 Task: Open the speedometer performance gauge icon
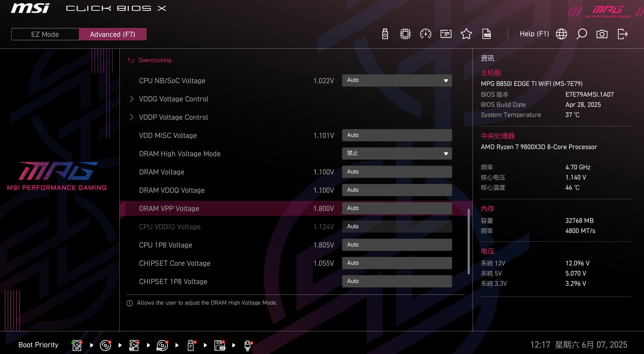pyautogui.click(x=426, y=34)
